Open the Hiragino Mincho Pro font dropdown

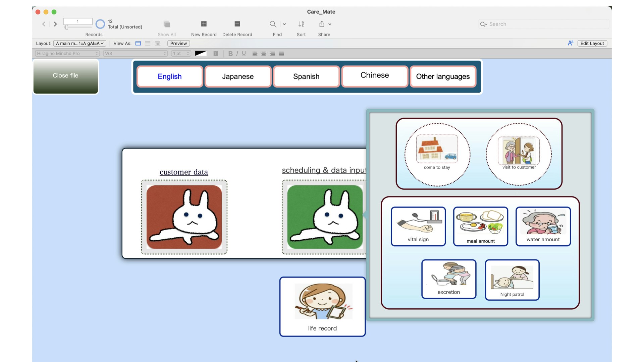tap(67, 53)
